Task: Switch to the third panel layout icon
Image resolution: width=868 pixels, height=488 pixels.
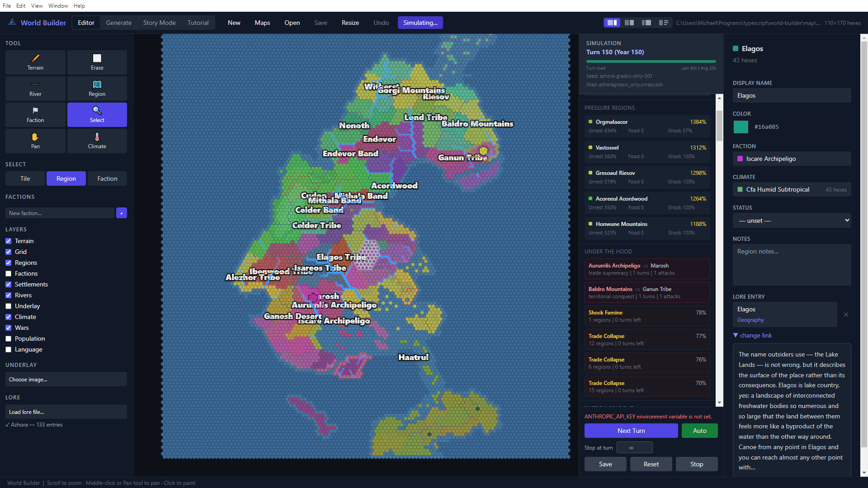Action: pyautogui.click(x=646, y=23)
